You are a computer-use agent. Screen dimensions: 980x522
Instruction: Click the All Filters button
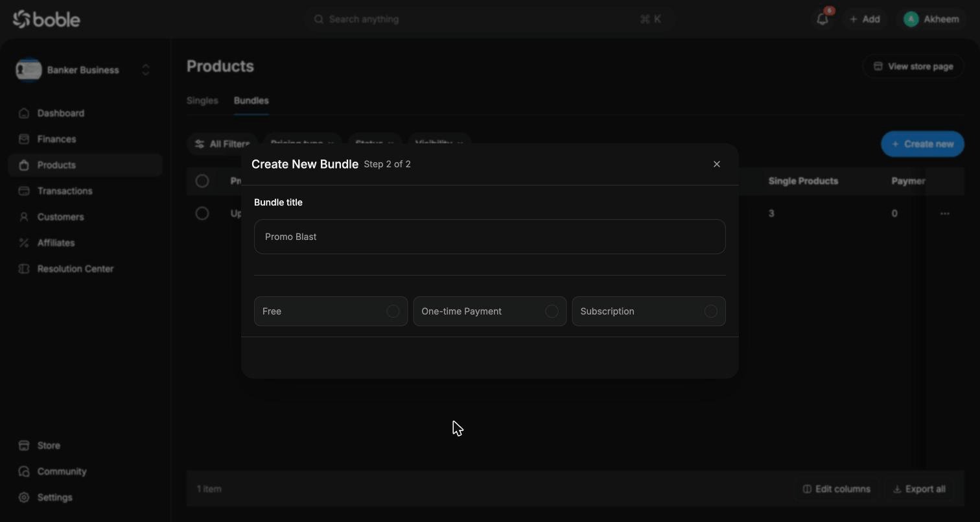[x=222, y=144]
